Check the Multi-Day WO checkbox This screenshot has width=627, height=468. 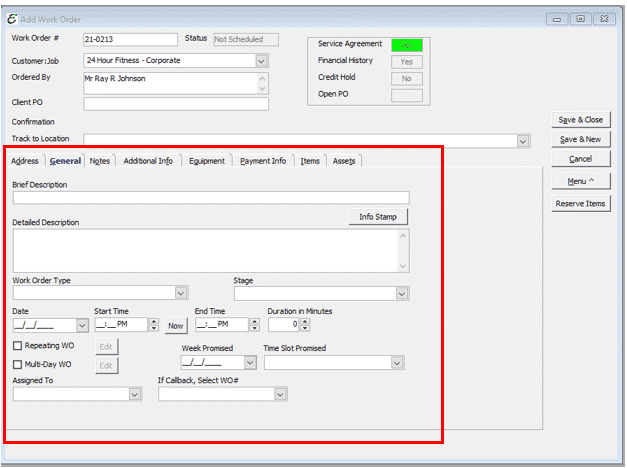click(x=18, y=364)
